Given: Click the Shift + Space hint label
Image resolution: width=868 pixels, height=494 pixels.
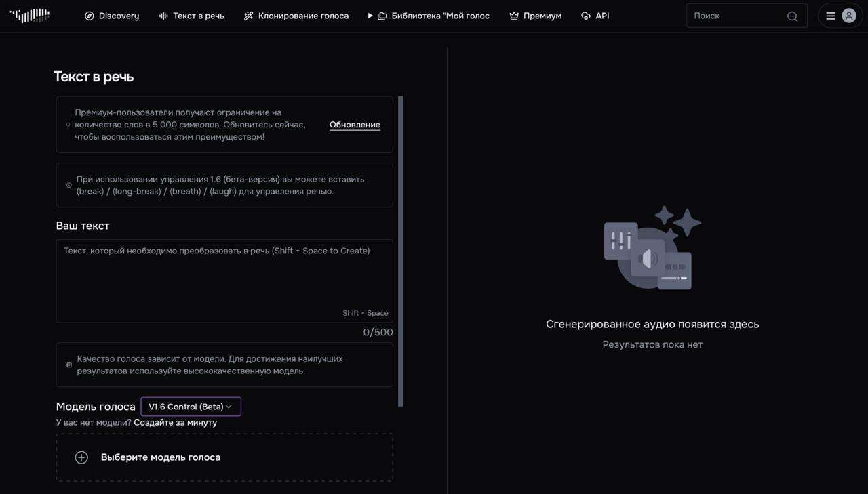Looking at the screenshot, I should coord(366,313).
